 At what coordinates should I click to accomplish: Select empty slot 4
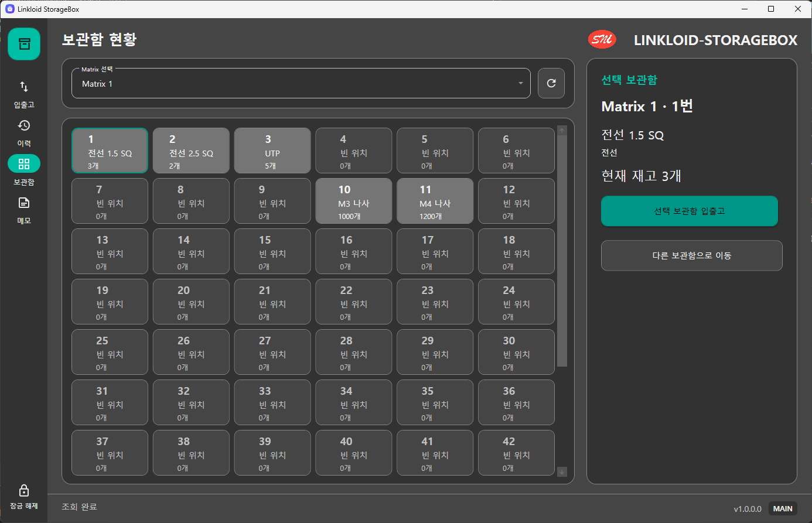pyautogui.click(x=354, y=151)
